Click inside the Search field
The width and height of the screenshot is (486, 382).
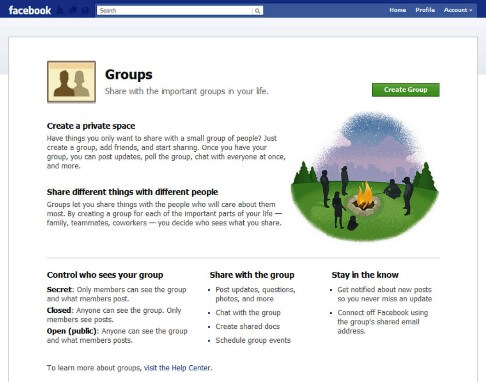(175, 11)
